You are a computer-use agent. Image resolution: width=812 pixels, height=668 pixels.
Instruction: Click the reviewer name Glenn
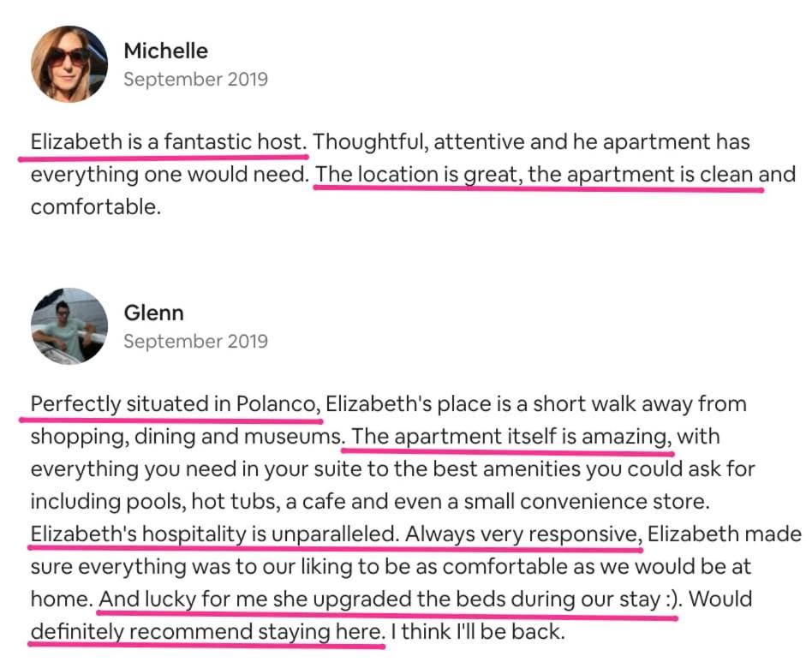coord(154,313)
